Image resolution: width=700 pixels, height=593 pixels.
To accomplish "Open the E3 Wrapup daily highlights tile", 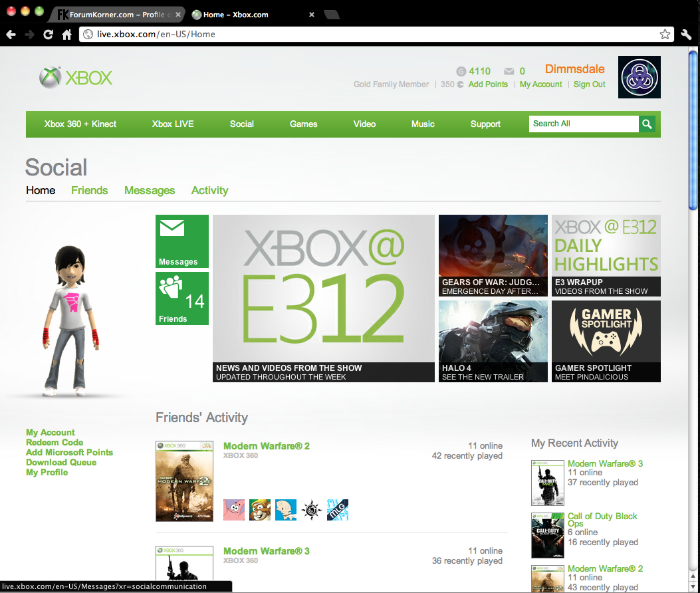I will coord(606,255).
